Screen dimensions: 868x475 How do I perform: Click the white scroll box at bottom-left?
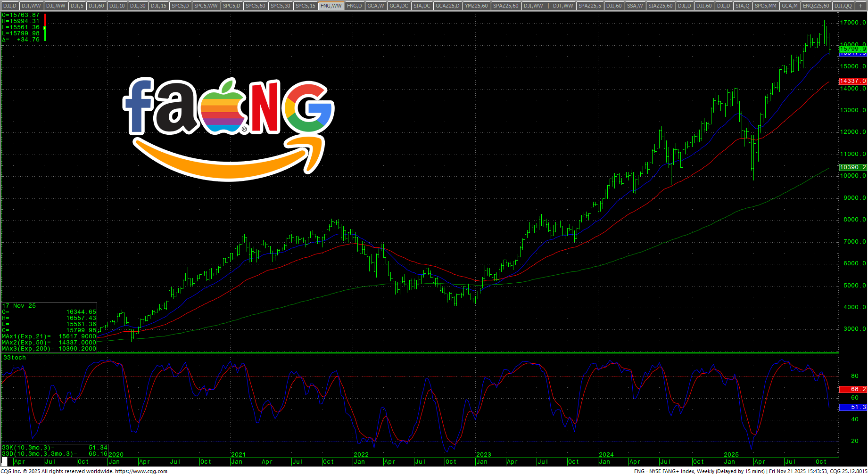pos(5,462)
